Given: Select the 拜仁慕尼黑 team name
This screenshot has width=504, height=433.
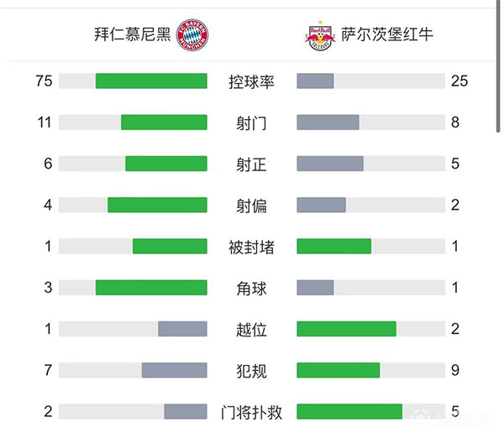Looking at the screenshot, I should pyautogui.click(x=133, y=35).
